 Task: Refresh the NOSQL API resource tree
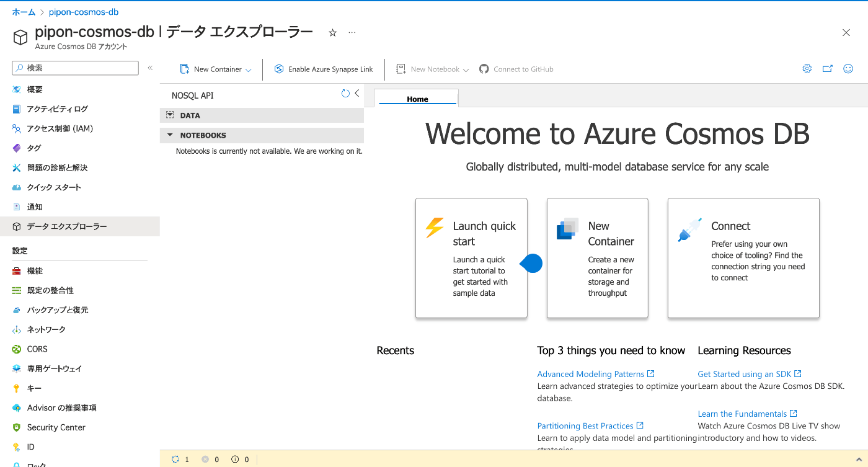[345, 94]
